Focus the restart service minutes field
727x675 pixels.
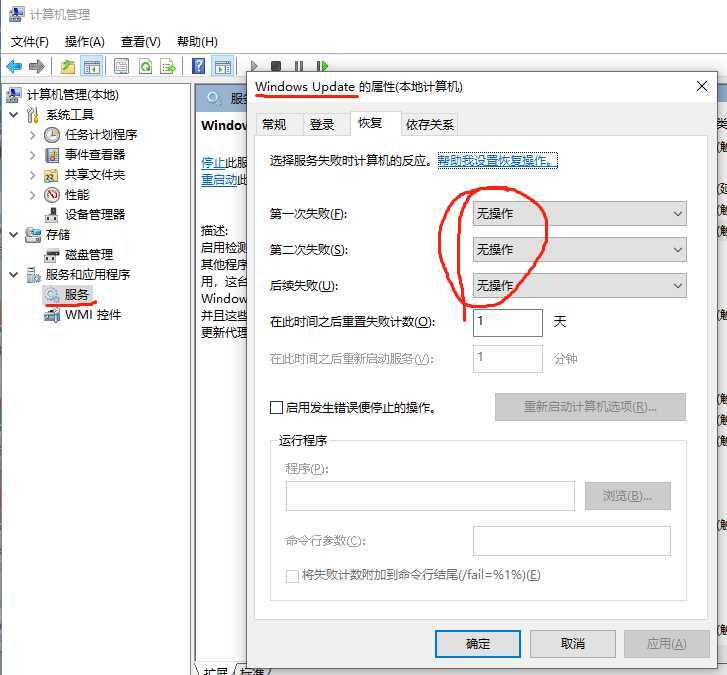[508, 359]
